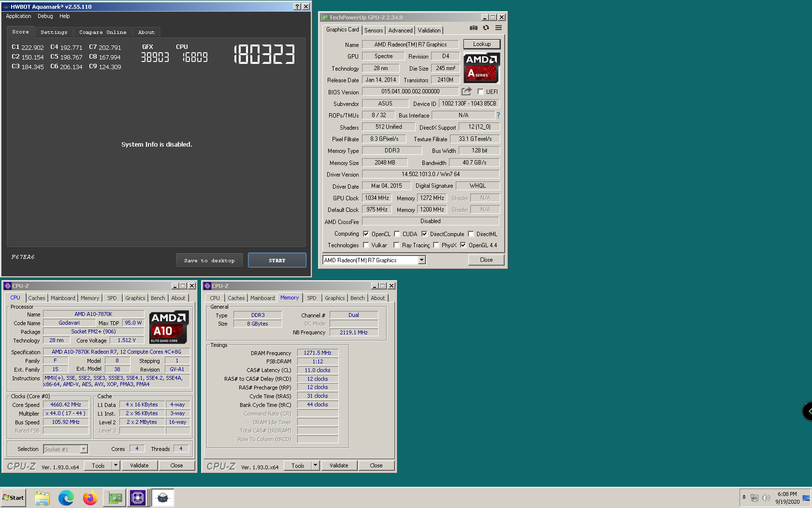
Task: Click the START benchmark button
Action: click(277, 260)
